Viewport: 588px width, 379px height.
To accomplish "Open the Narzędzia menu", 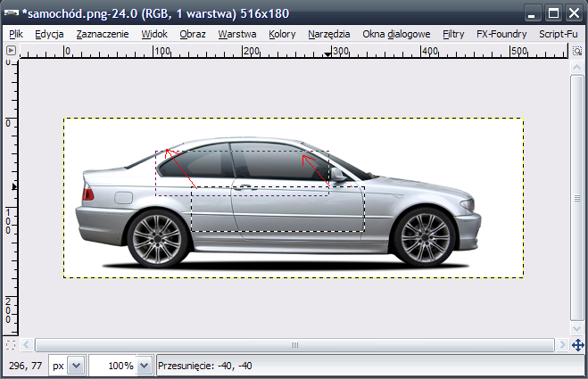I will pos(328,34).
